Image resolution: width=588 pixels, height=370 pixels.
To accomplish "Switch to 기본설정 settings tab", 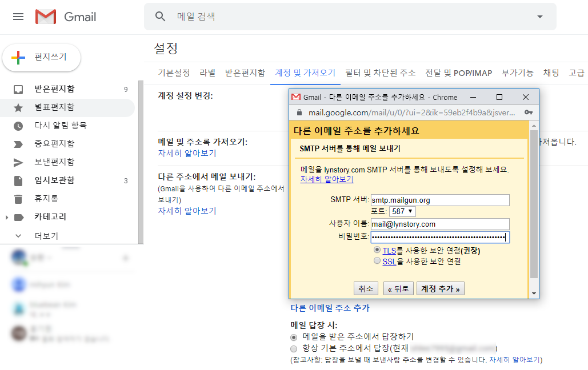I will 174,73.
